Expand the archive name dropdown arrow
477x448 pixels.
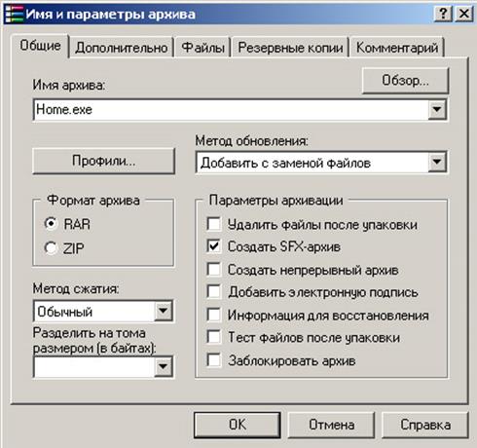(x=437, y=109)
